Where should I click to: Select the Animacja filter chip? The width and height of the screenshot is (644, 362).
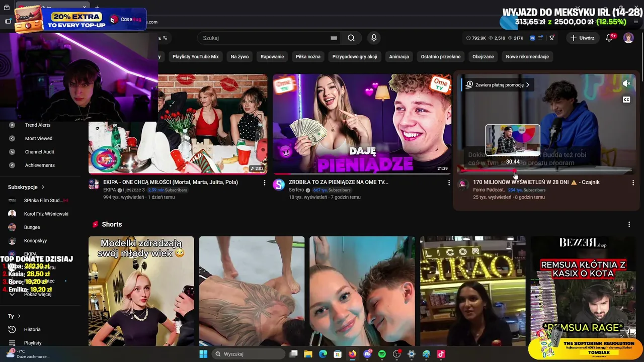(x=399, y=57)
